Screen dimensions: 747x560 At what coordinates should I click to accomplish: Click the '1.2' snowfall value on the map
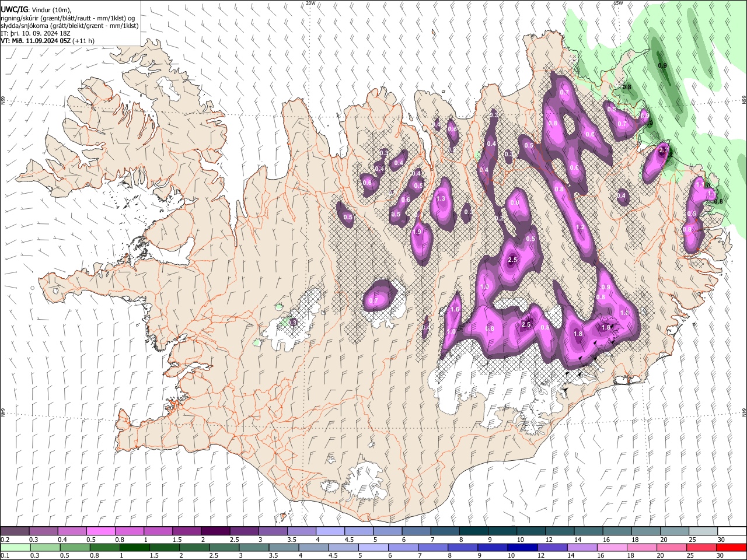tap(580, 228)
